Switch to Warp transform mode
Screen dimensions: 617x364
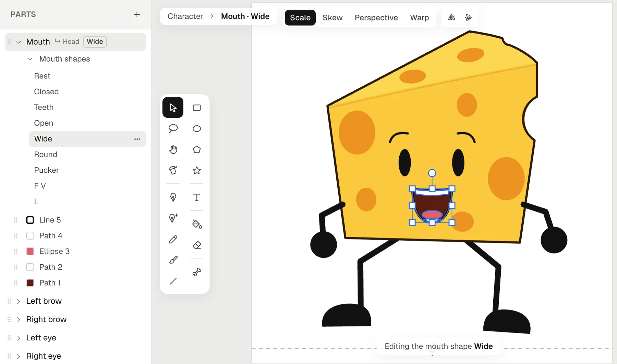click(419, 17)
